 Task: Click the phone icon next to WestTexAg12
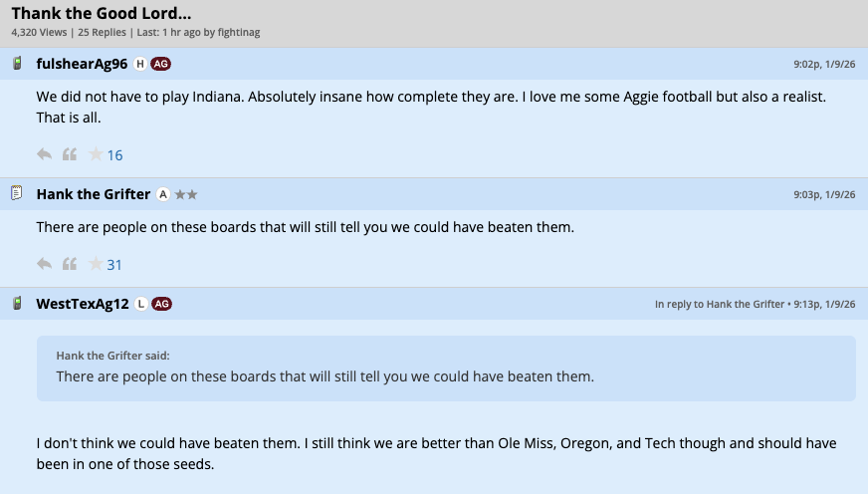[17, 303]
